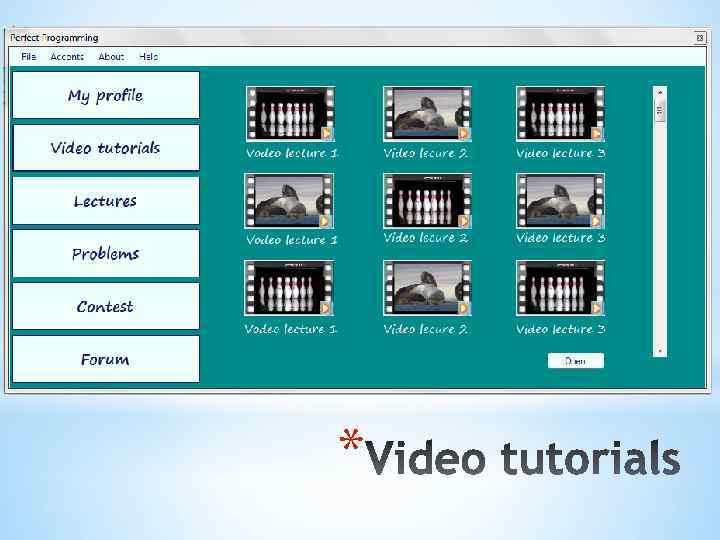This screenshot has height=540, width=720.
Task: Select bottom-row bowling pins thumbnail for Video lecture 3
Action: 560,288
